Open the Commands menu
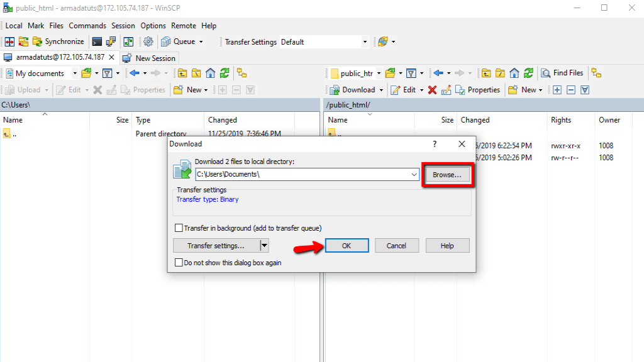 87,25
